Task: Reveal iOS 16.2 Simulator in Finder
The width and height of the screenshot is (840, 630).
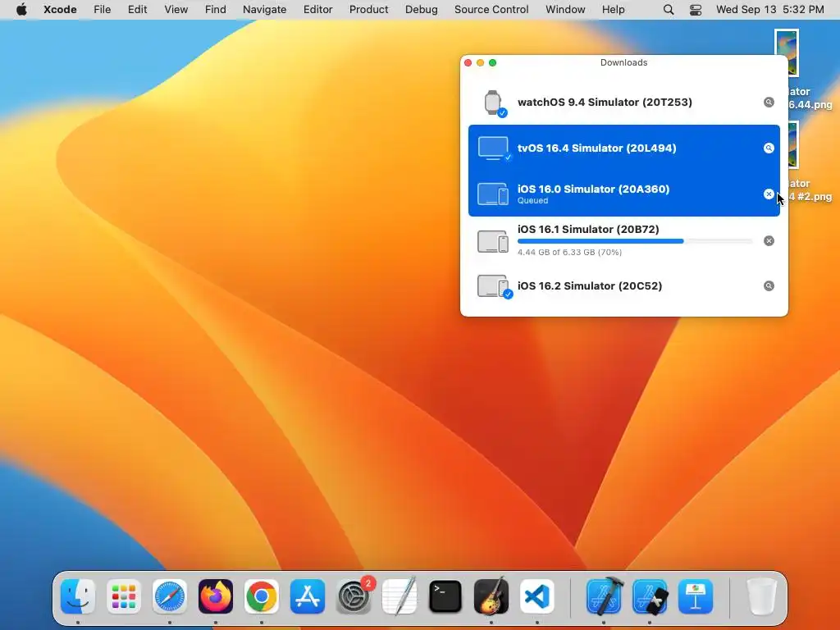Action: point(769,286)
